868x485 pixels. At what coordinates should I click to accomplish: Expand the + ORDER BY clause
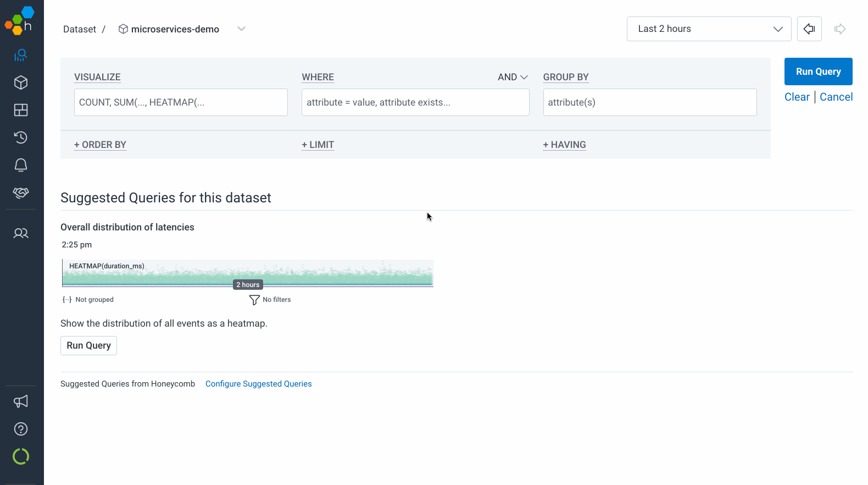pos(100,145)
